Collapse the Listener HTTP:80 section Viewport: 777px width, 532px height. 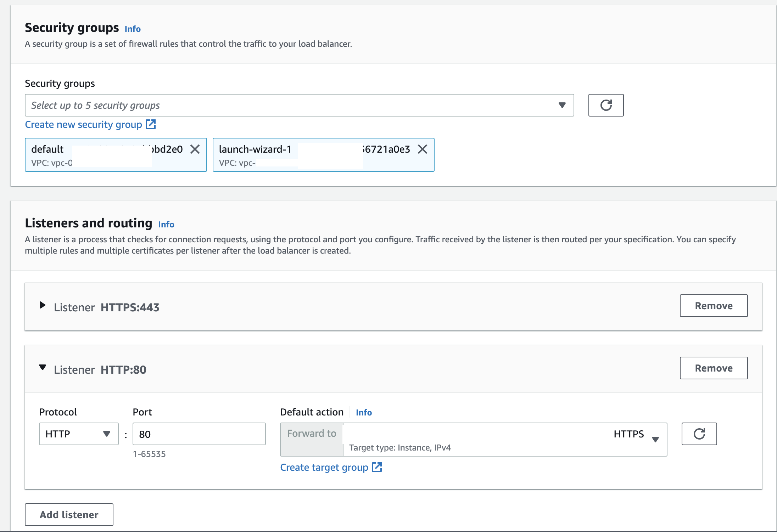click(43, 368)
